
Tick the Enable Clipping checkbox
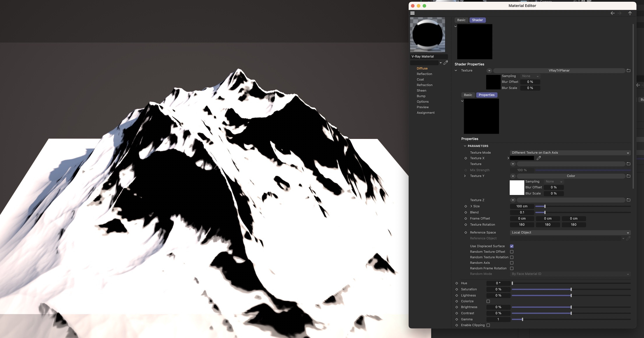[488, 325]
